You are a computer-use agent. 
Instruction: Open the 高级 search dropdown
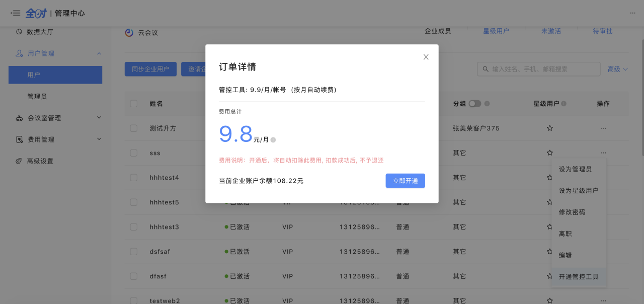click(618, 69)
